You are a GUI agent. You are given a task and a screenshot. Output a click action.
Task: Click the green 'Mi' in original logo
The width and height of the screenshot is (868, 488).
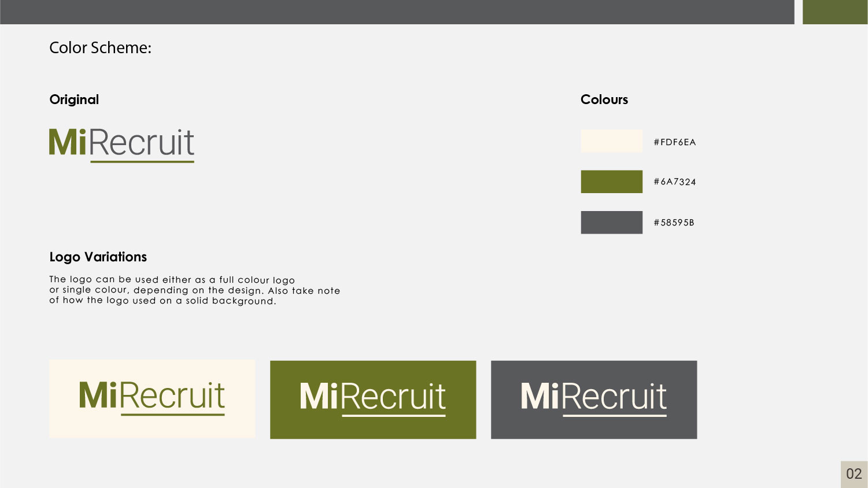[68, 142]
